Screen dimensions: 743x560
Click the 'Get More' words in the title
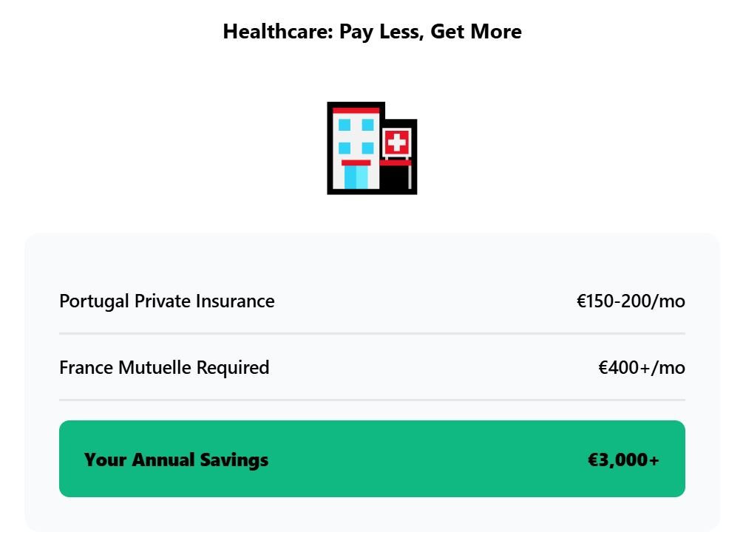(x=476, y=32)
